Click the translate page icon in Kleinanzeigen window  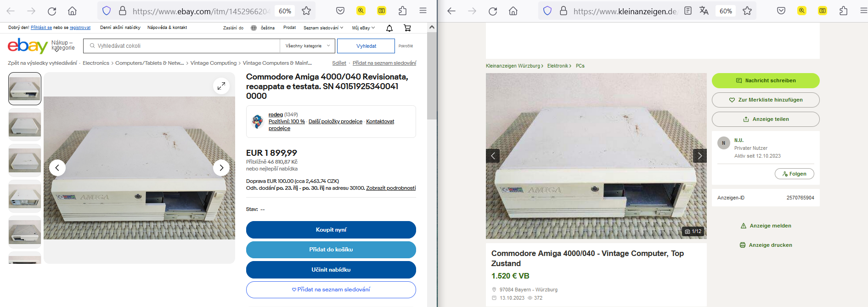(704, 11)
